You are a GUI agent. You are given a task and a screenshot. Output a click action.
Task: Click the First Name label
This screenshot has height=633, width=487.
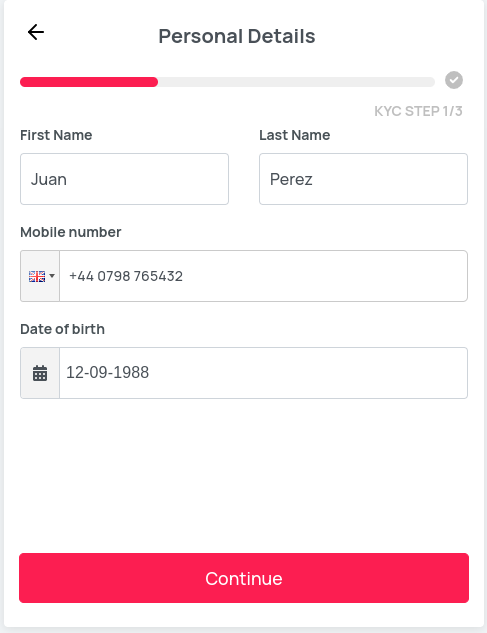(56, 135)
